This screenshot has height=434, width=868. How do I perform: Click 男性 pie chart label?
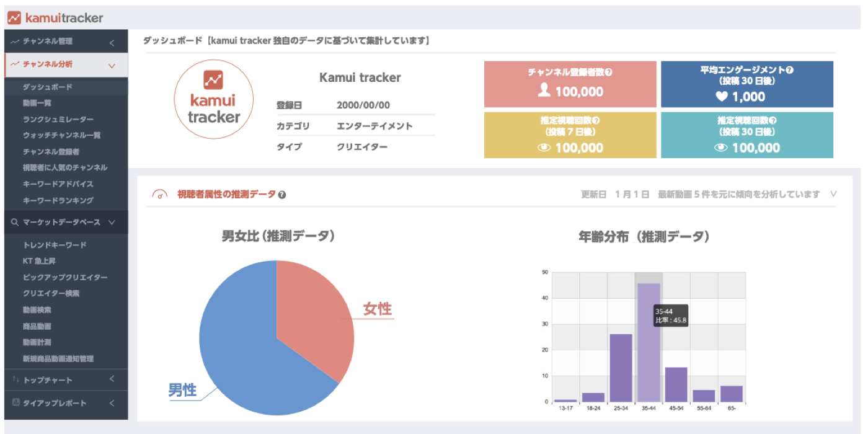click(x=182, y=390)
